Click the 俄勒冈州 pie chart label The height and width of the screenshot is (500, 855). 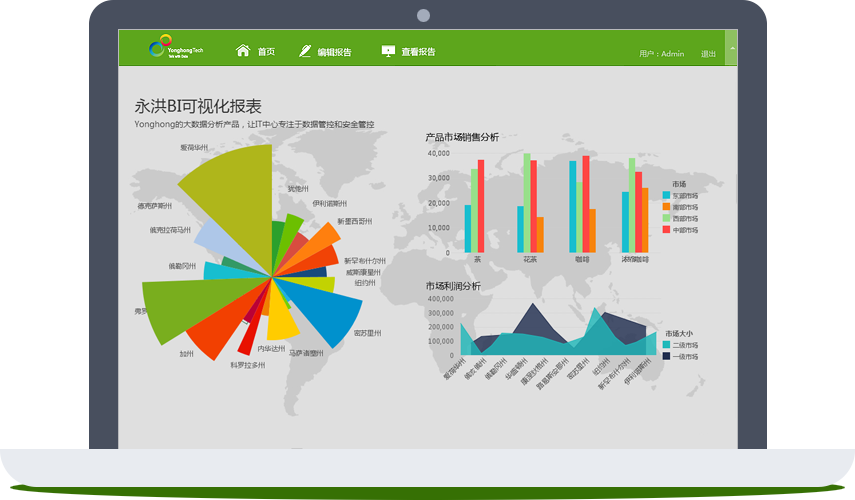click(x=182, y=266)
